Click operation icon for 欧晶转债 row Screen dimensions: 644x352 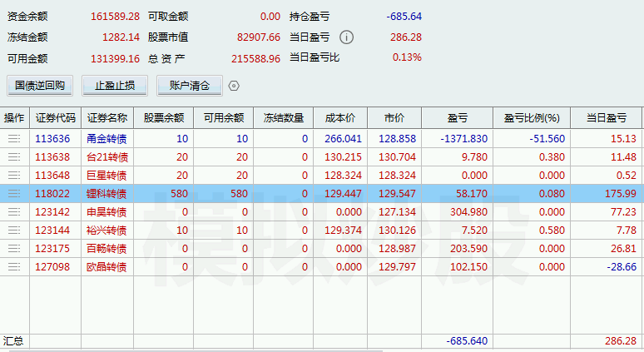click(x=14, y=266)
